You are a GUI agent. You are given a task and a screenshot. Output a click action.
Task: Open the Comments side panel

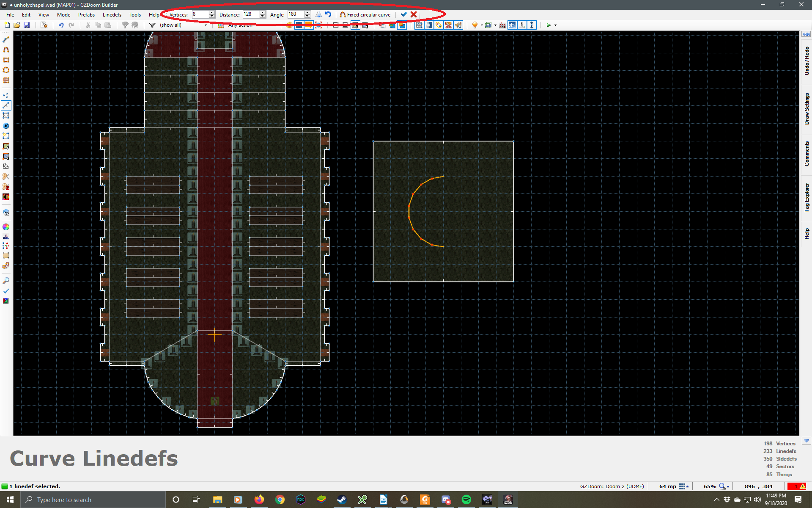point(807,154)
